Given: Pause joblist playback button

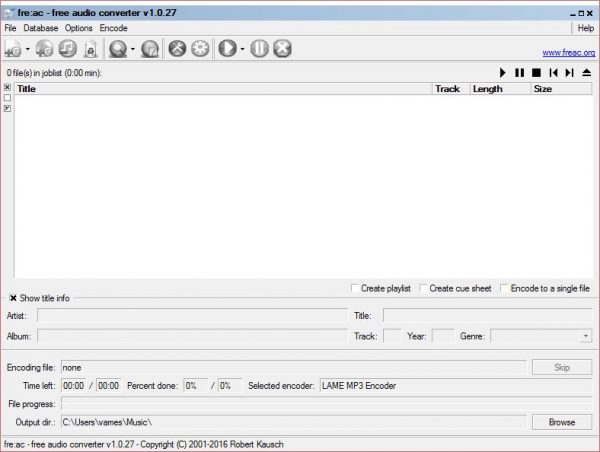Looking at the screenshot, I should (519, 73).
